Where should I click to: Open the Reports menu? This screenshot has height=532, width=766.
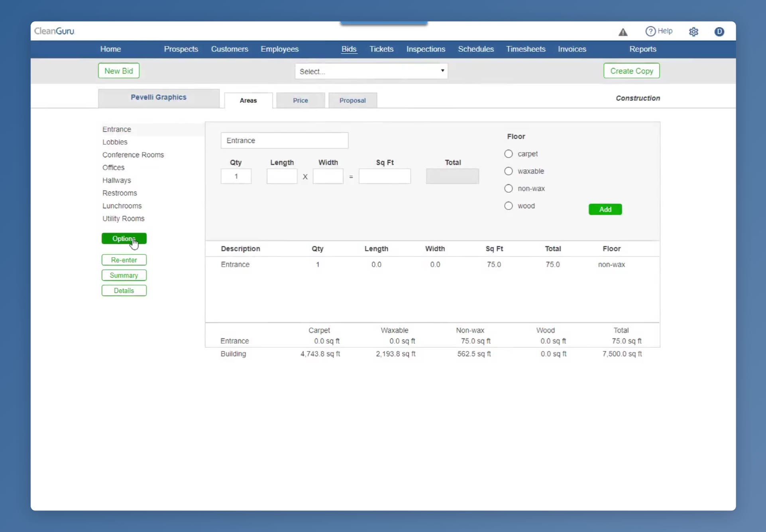(x=642, y=49)
